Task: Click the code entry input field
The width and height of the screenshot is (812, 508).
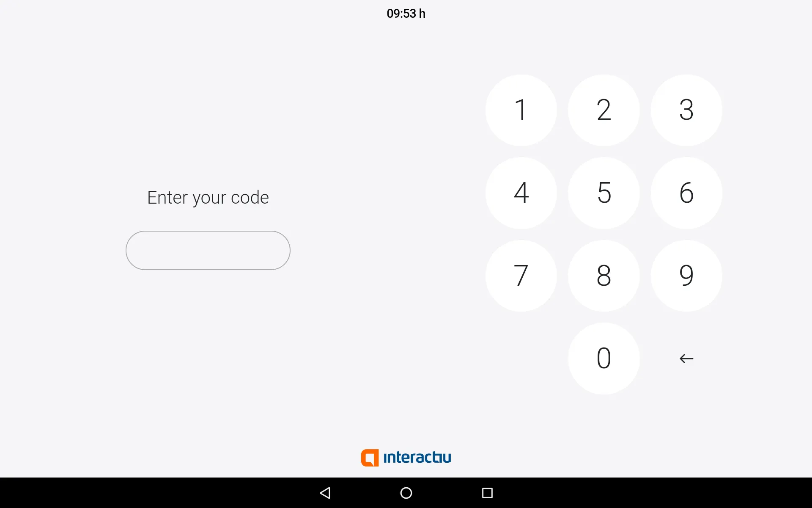Action: click(x=208, y=250)
